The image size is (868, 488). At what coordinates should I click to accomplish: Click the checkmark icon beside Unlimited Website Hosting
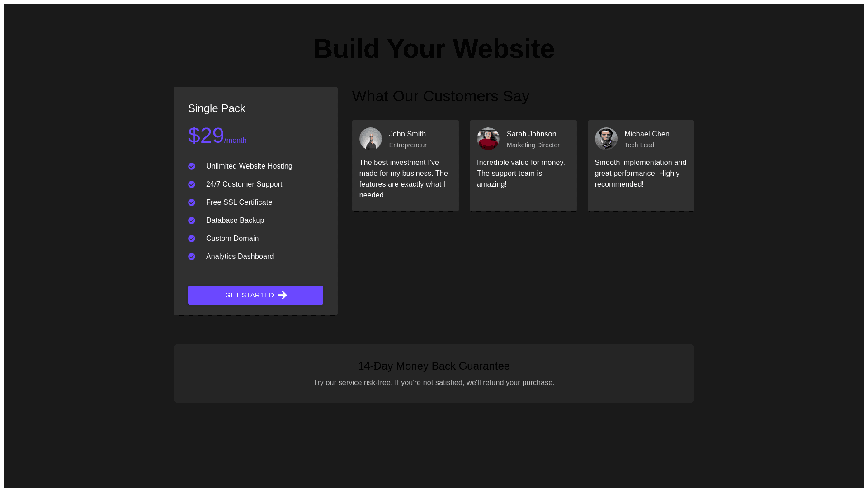coord(192,166)
